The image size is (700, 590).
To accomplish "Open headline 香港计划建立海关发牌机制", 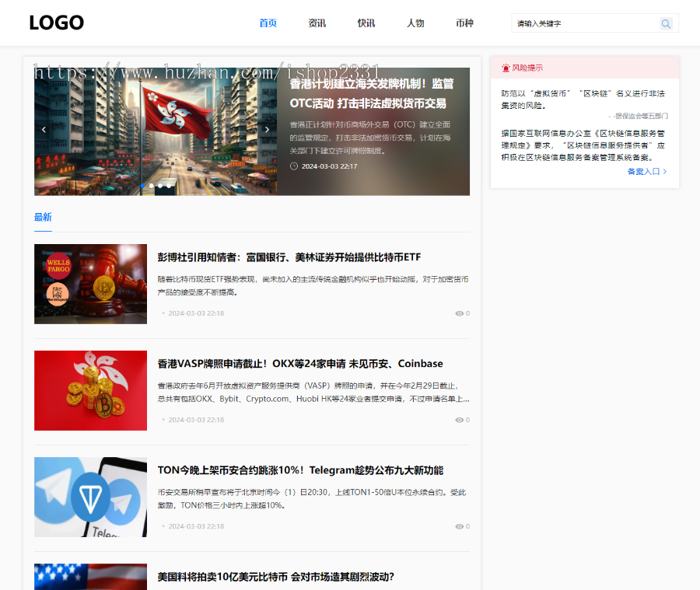I will (372, 93).
